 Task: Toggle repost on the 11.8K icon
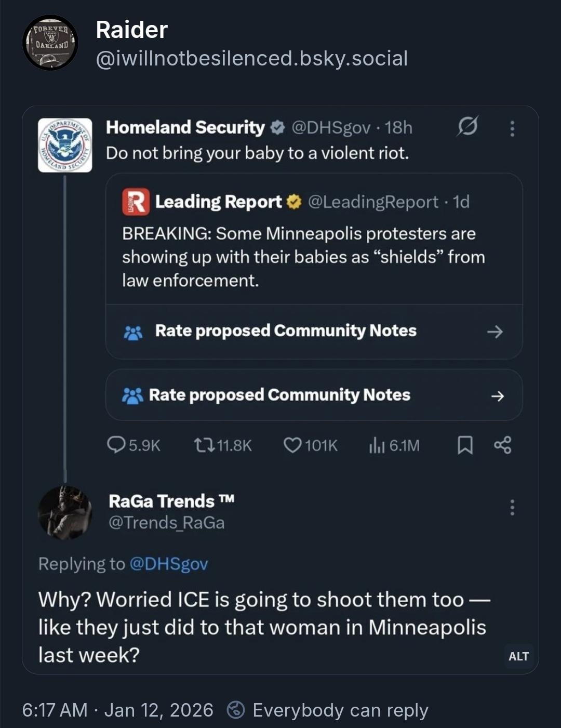tap(203, 445)
